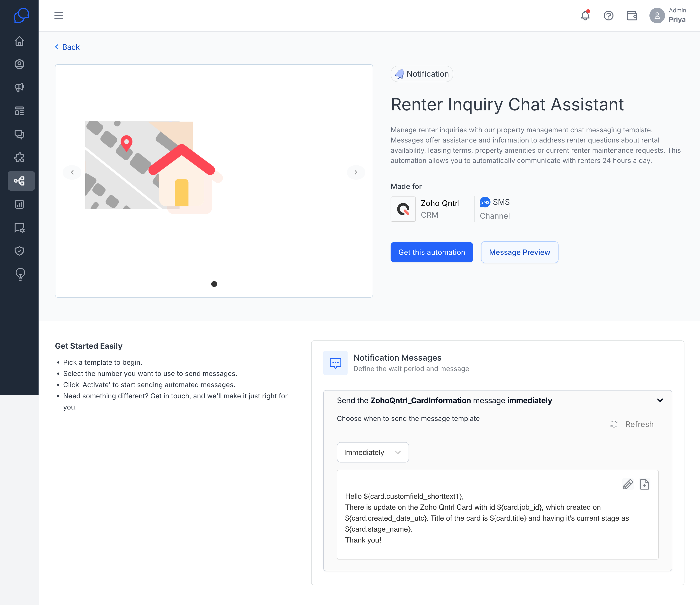The width and height of the screenshot is (700, 605).
Task: Open the Campaigns megaphone icon in sidebar
Action: click(19, 88)
